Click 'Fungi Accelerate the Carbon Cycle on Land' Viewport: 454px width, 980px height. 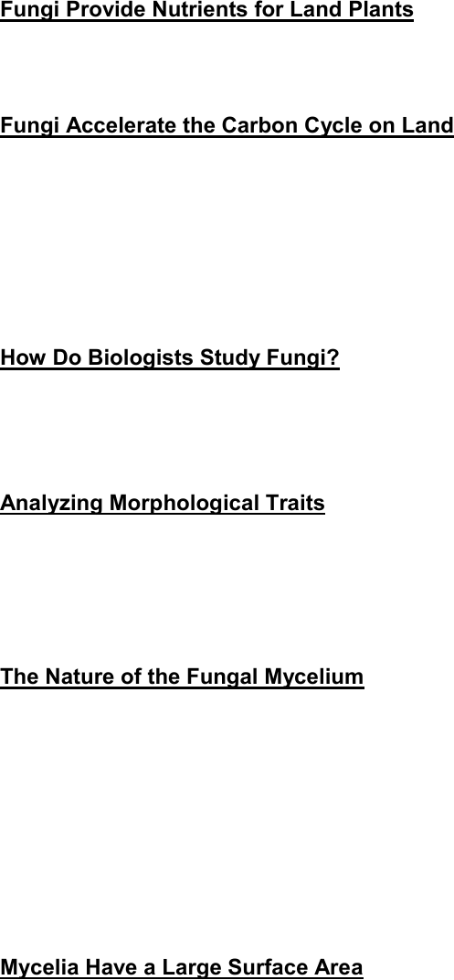(227, 125)
